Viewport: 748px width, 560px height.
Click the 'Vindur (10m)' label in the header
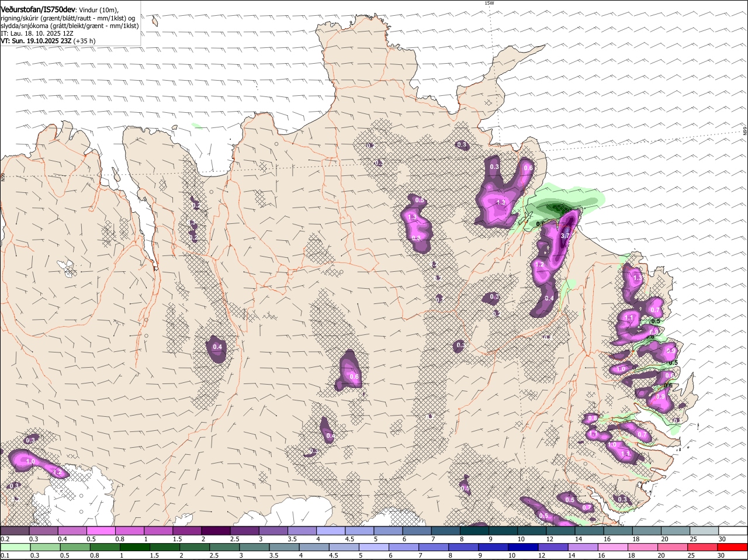coord(98,10)
